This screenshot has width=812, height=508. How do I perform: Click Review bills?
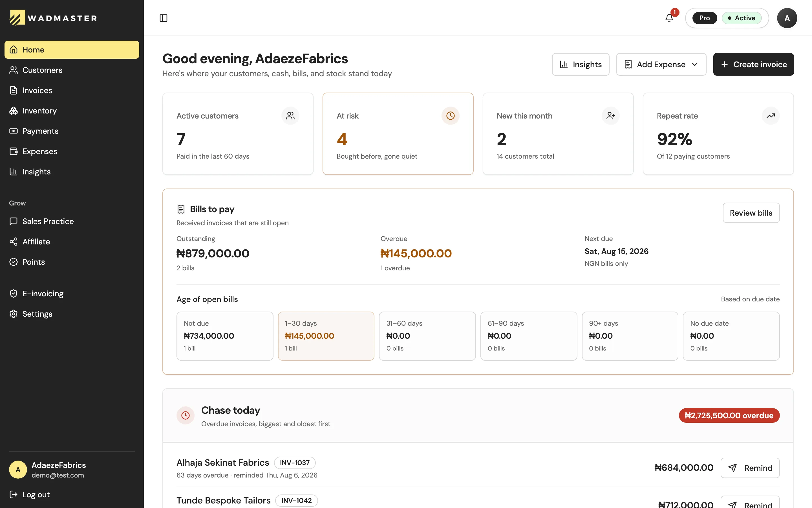coord(751,213)
